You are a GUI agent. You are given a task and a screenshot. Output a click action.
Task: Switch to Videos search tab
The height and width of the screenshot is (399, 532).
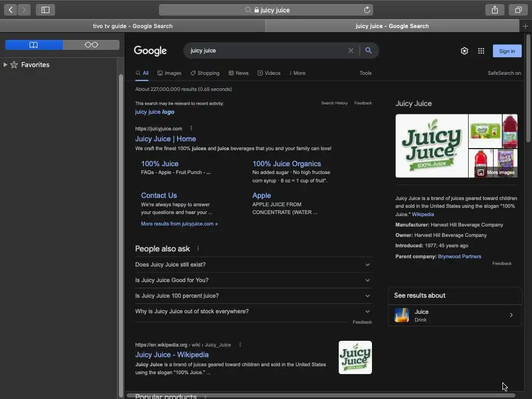pos(269,73)
